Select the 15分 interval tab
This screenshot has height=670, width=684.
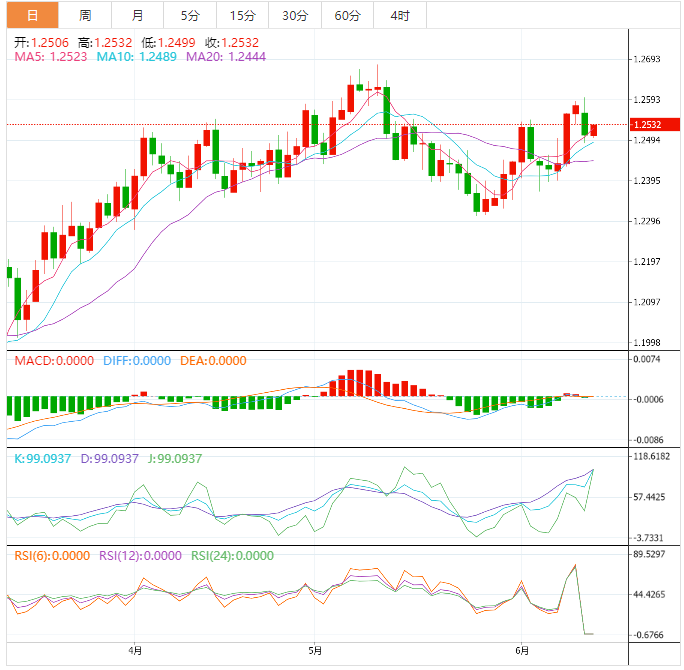click(x=242, y=15)
